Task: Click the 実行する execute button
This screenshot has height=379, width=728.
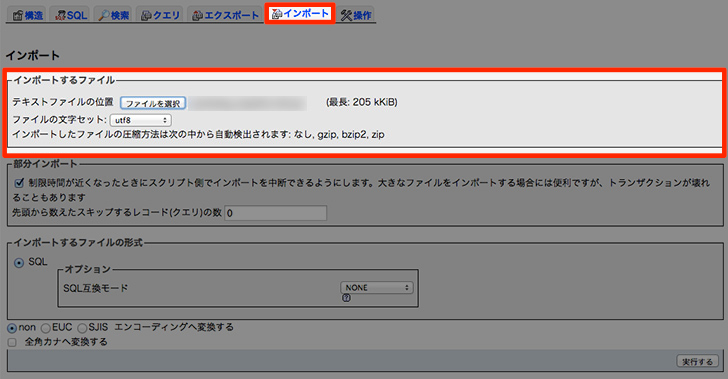Action: point(697,361)
